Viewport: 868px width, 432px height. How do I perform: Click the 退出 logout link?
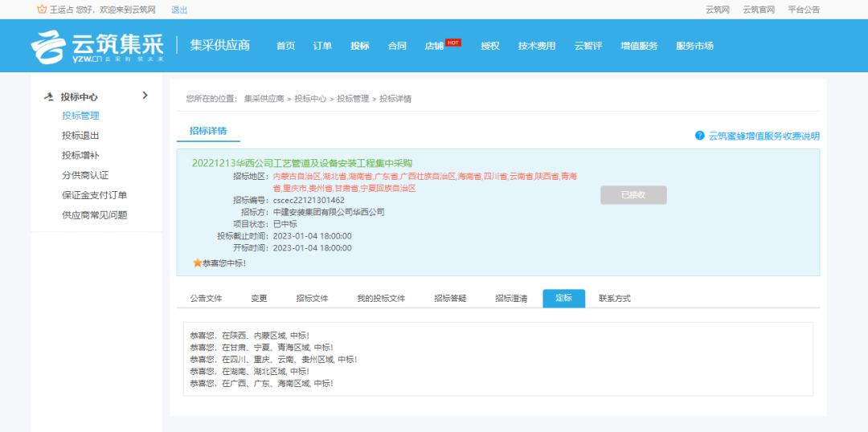179,10
